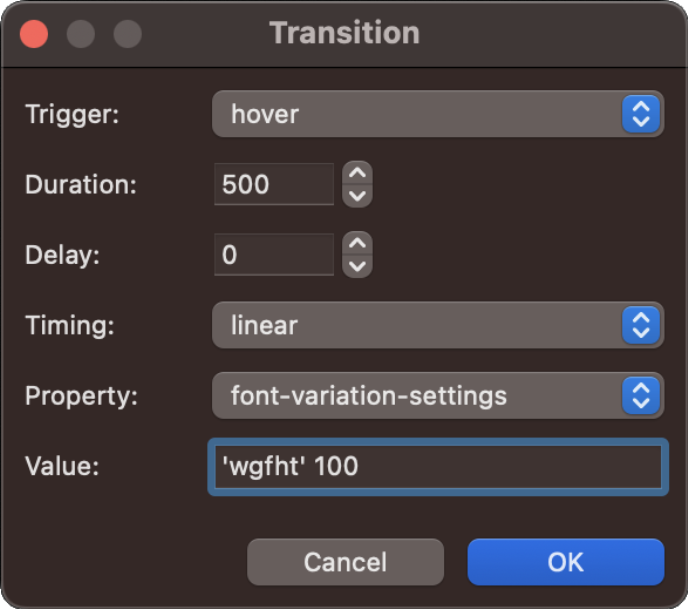This screenshot has width=689, height=610.
Task: Click the blue chevron on Property popup
Action: coord(641,396)
